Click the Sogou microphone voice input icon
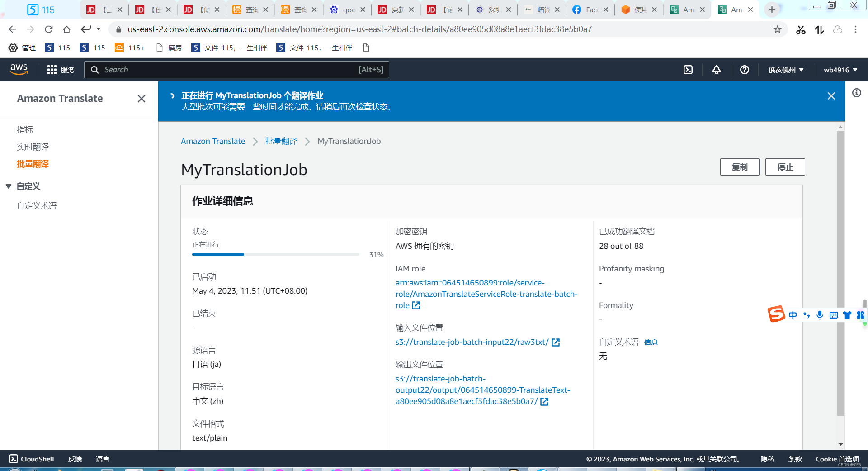Screen dimensions: 868x471 pyautogui.click(x=820, y=315)
